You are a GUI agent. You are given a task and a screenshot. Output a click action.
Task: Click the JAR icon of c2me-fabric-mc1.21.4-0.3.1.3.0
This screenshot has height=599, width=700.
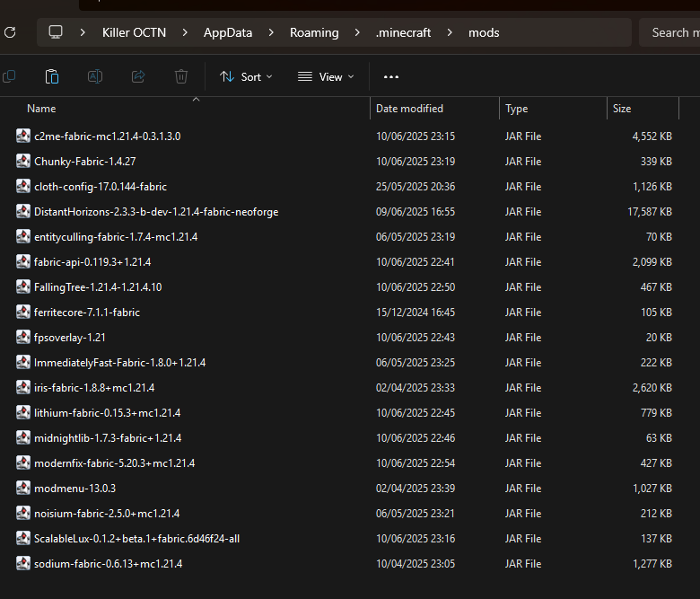click(23, 136)
